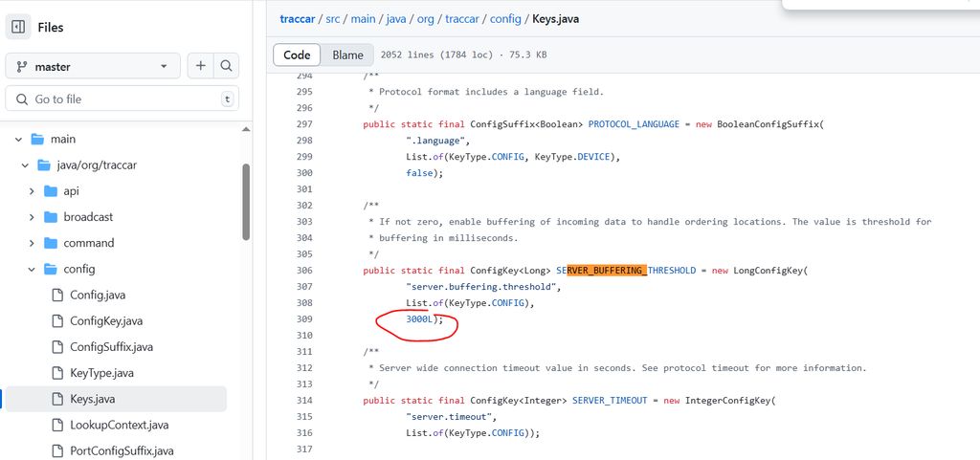Screen dimensions: 980x460
Task: Click the add file plus icon
Action: [200, 66]
